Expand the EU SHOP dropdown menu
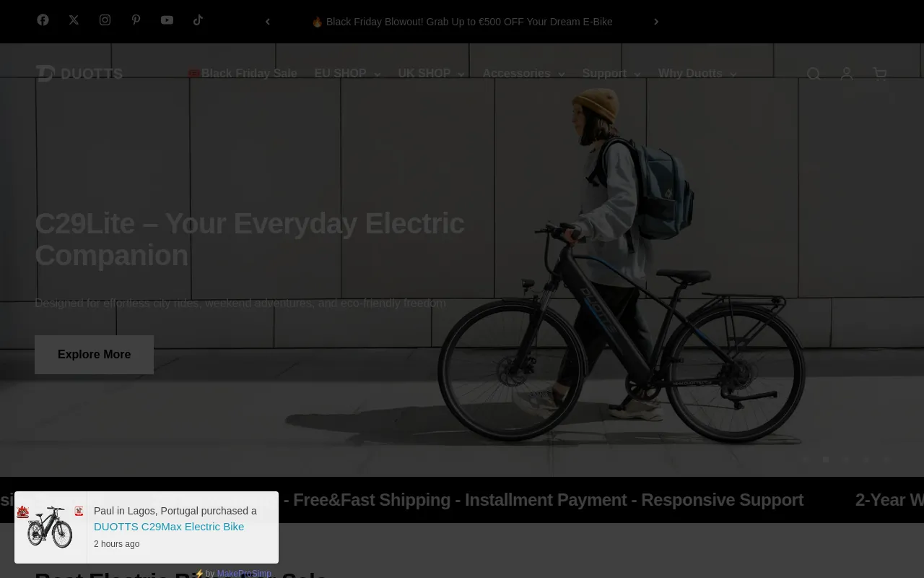This screenshot has width=924, height=578. point(347,74)
